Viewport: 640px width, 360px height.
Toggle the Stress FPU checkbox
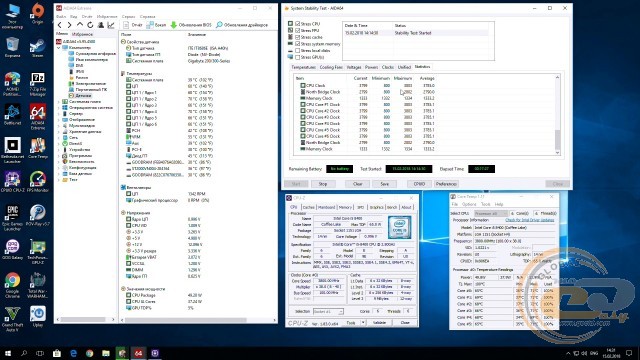pos(298,30)
